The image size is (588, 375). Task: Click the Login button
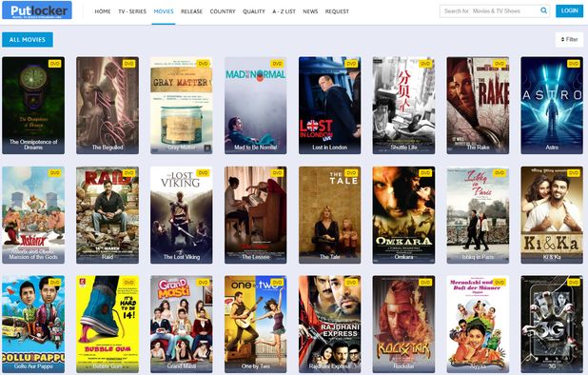[x=569, y=10]
